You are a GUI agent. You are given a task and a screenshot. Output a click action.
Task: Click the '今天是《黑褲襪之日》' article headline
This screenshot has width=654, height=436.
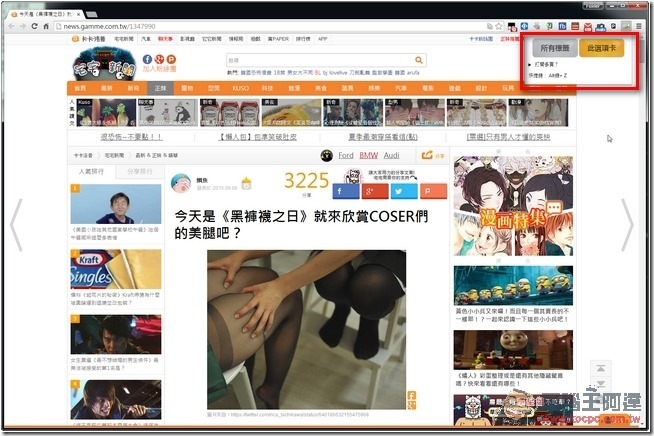click(x=301, y=224)
